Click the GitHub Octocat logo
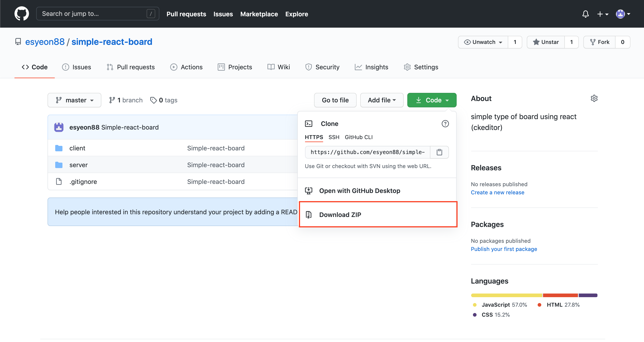Screen dimensions: 644x342 [21, 14]
